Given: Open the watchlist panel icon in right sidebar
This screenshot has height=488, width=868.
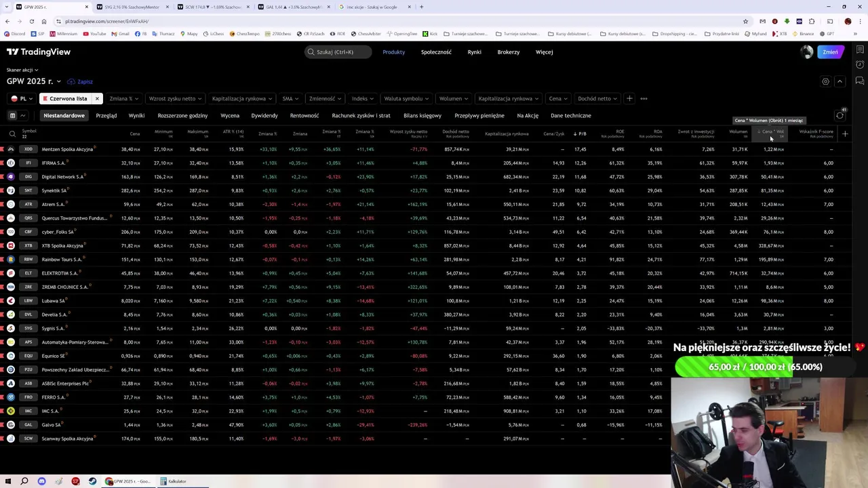Looking at the screenshot, I should click(x=860, y=50).
